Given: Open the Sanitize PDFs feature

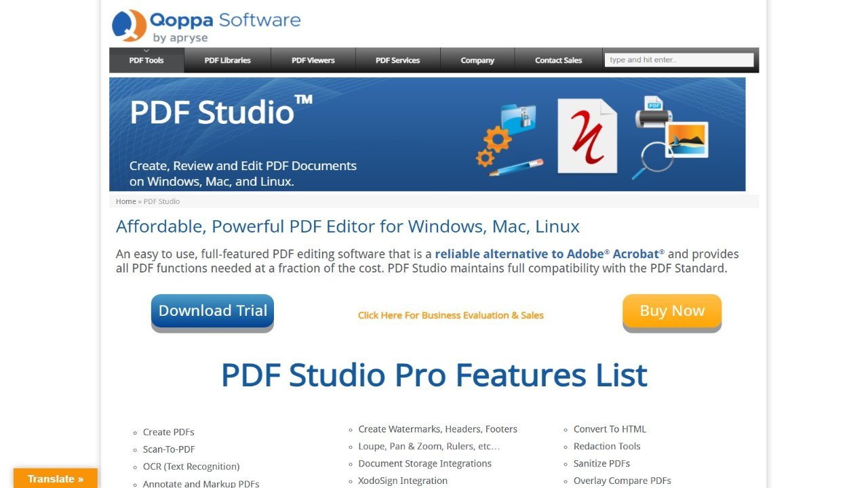Looking at the screenshot, I should [601, 464].
